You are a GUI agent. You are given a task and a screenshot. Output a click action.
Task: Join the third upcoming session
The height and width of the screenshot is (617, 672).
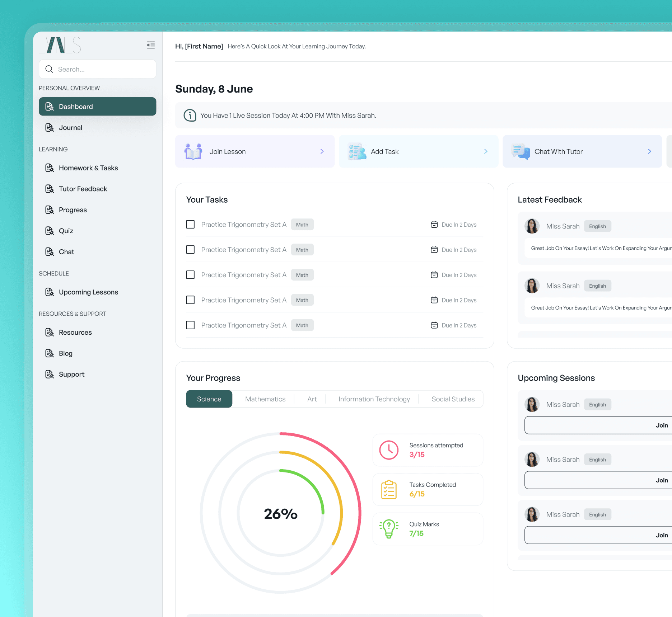(599, 535)
